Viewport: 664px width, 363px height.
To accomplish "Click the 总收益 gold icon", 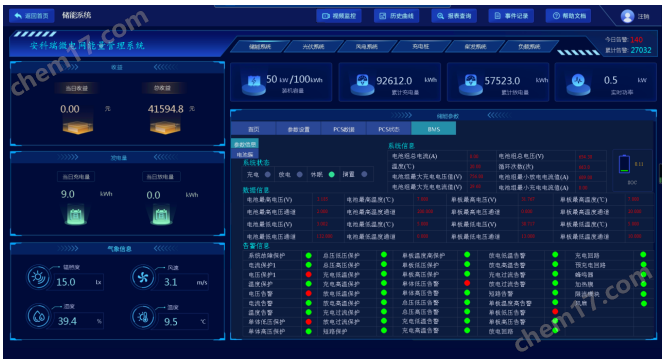I will pos(165,126).
